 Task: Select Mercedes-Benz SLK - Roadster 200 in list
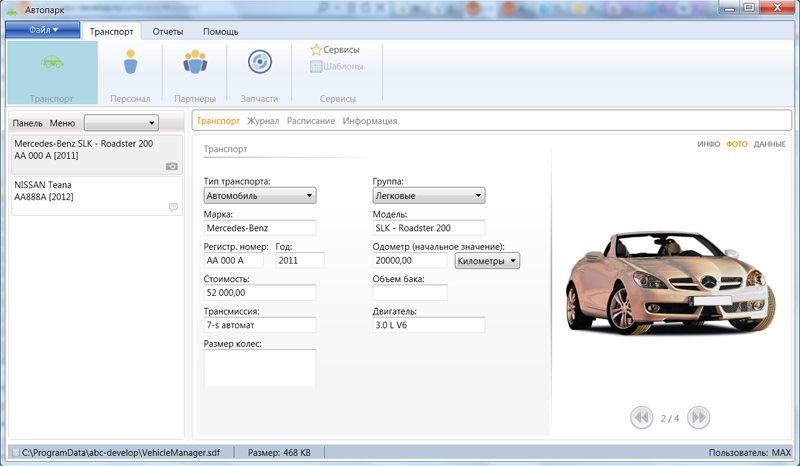pyautogui.click(x=97, y=154)
